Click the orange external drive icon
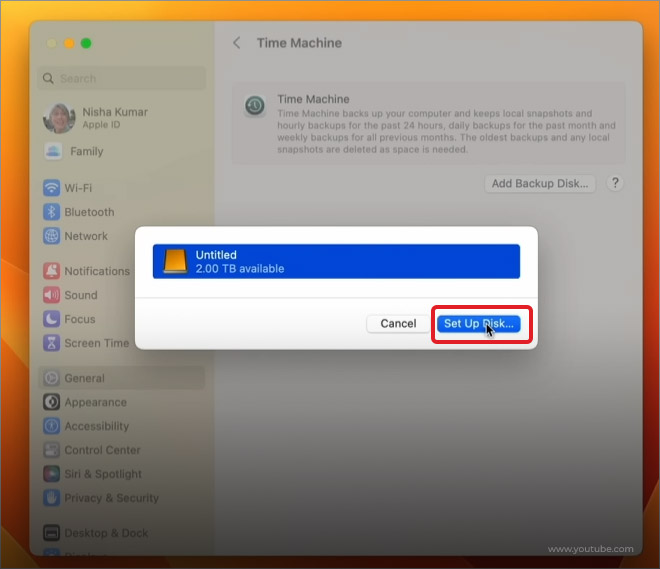The image size is (660, 569). pos(175,261)
